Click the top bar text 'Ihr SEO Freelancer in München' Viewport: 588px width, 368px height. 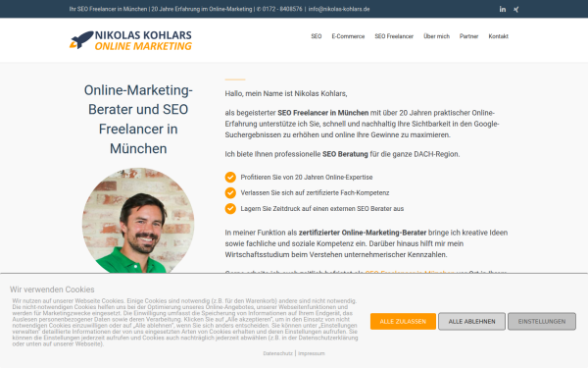pos(108,9)
